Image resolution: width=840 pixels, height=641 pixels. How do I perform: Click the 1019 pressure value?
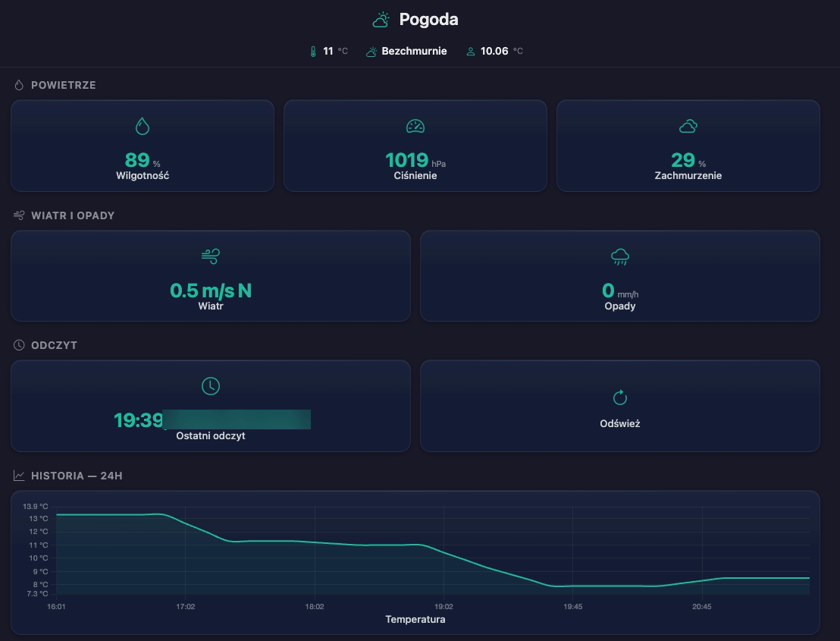[407, 160]
